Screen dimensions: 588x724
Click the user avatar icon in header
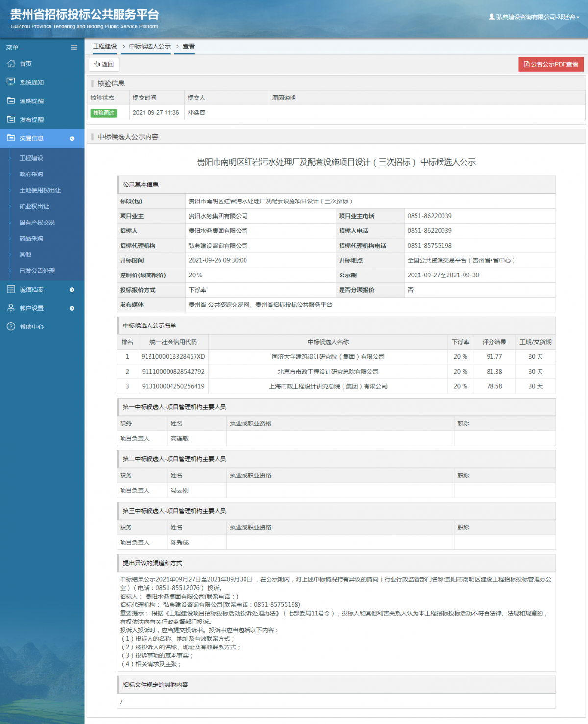pyautogui.click(x=491, y=17)
